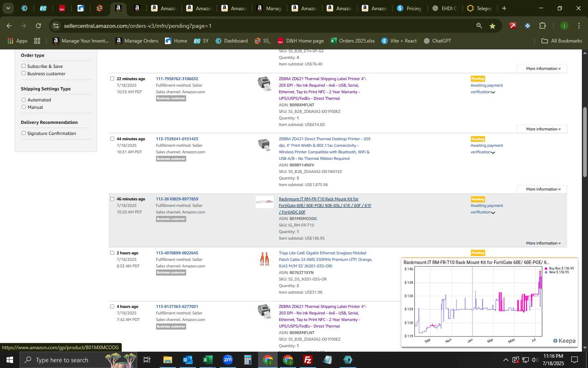The height and width of the screenshot is (368, 588).
Task: Open order link 112-2610829-8977859
Action: (177, 199)
